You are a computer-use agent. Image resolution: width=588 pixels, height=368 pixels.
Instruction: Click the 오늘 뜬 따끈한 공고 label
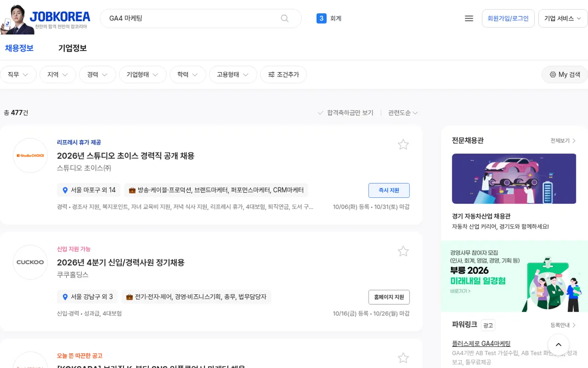pos(80,356)
